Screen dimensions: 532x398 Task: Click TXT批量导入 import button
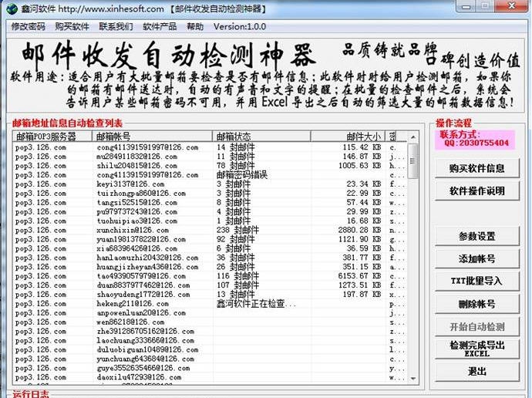click(x=477, y=281)
